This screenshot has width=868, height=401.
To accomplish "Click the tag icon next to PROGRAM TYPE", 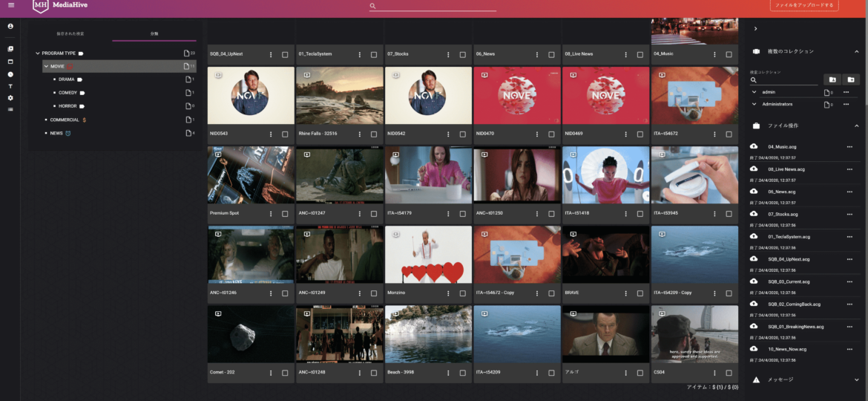I will click(x=81, y=53).
